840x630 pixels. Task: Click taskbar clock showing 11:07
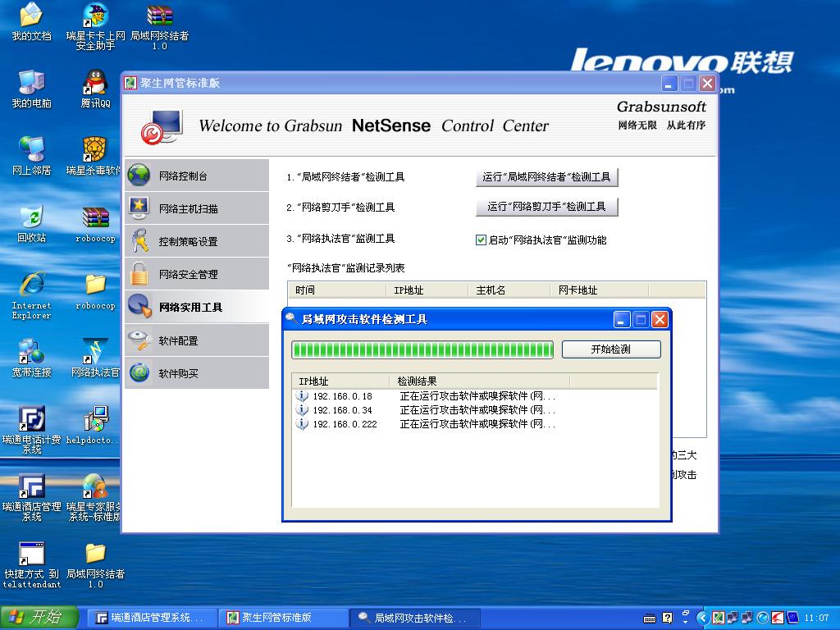pos(816,618)
